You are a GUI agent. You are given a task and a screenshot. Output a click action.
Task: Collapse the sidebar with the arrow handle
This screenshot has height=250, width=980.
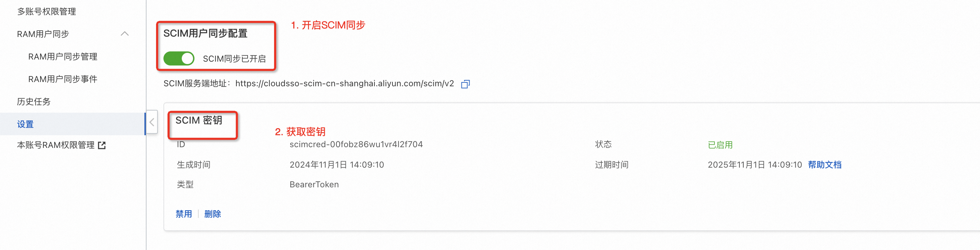point(152,122)
